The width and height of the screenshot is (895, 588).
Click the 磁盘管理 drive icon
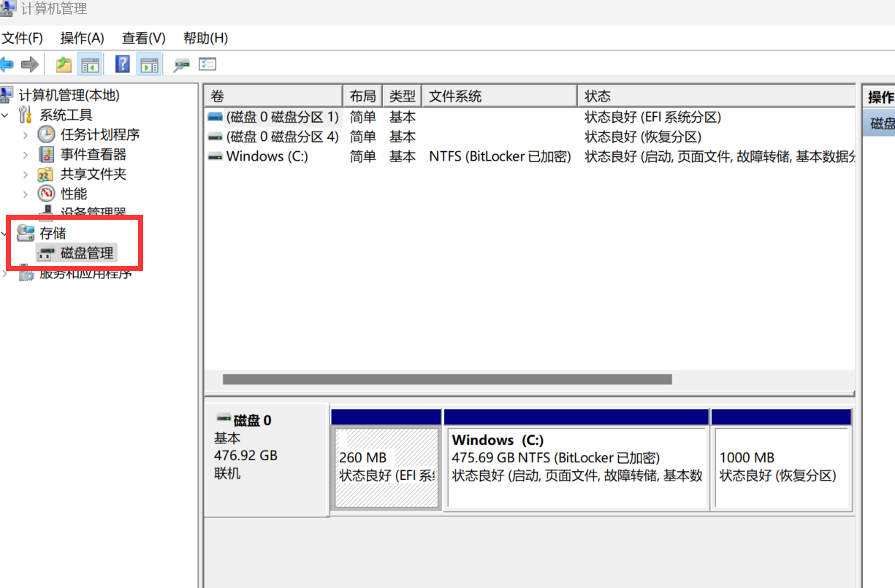(47, 253)
